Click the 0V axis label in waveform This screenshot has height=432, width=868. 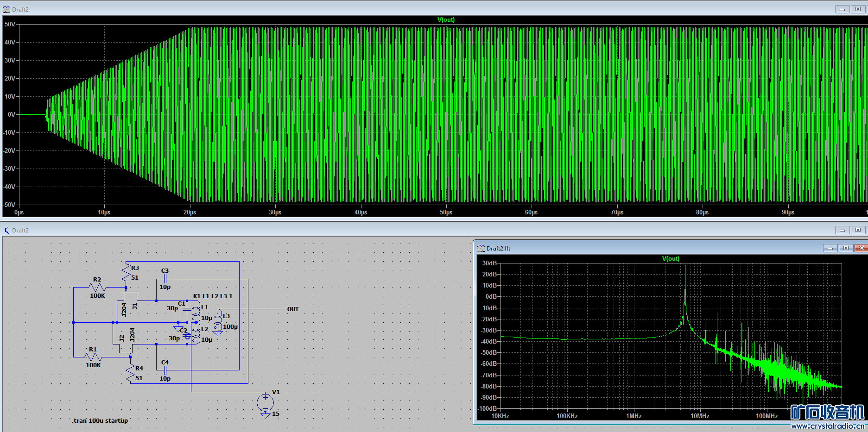click(x=12, y=114)
